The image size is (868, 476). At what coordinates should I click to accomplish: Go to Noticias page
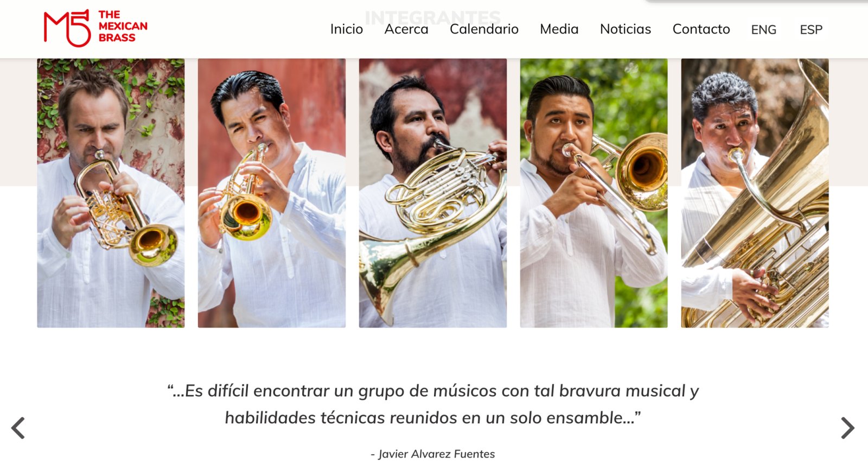point(626,29)
